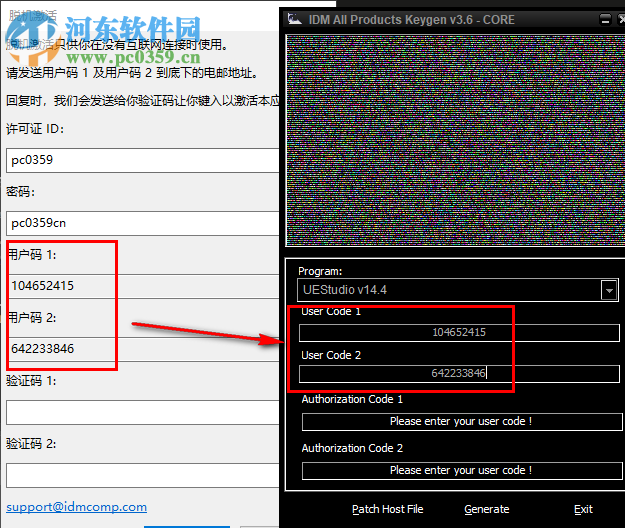Click Exit in the keygen
The image size is (625, 528).
[583, 509]
